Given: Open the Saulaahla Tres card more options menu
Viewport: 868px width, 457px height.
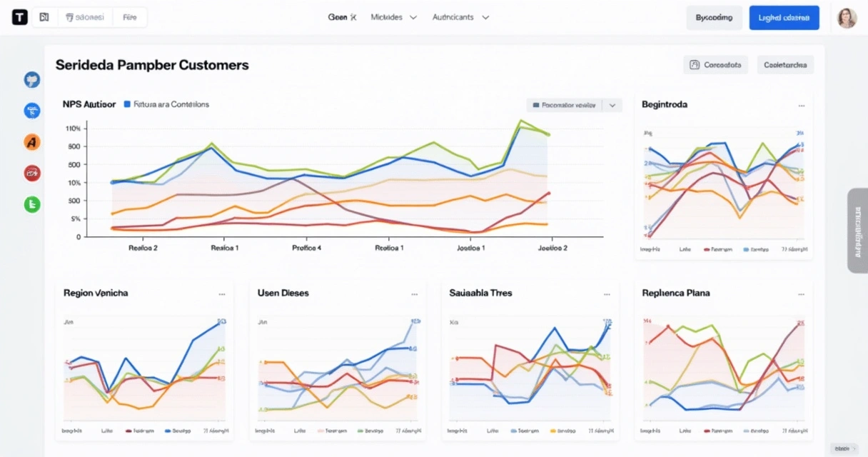Looking at the screenshot, I should (607, 293).
